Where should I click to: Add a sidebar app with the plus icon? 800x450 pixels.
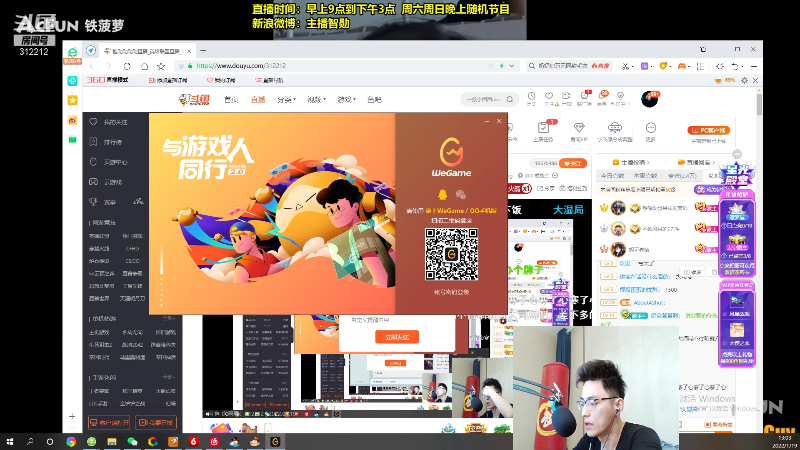point(72,416)
